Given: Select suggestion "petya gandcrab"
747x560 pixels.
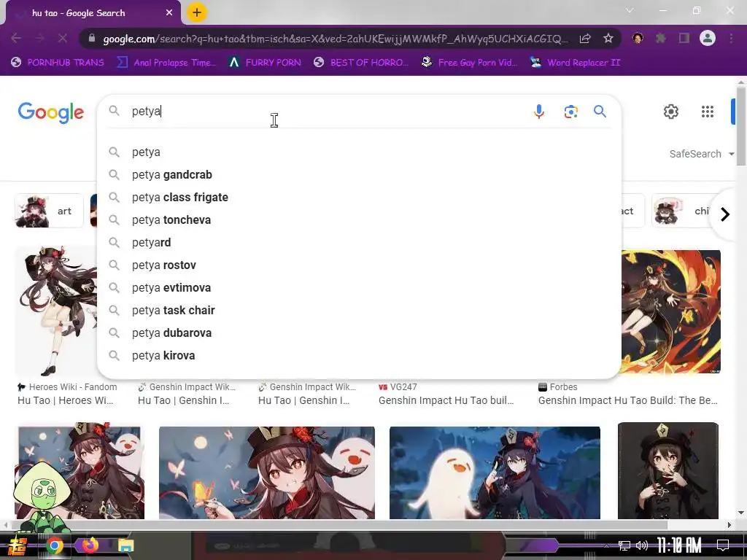Looking at the screenshot, I should [x=359, y=175].
